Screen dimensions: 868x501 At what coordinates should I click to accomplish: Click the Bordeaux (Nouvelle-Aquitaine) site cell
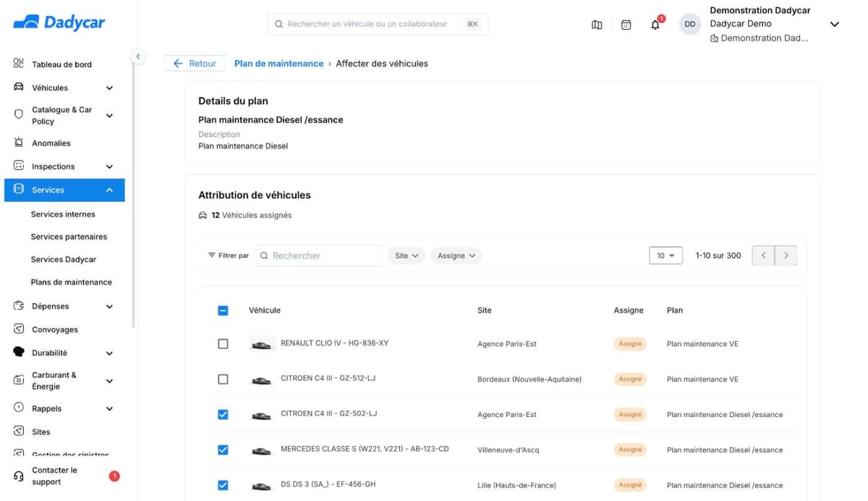529,379
